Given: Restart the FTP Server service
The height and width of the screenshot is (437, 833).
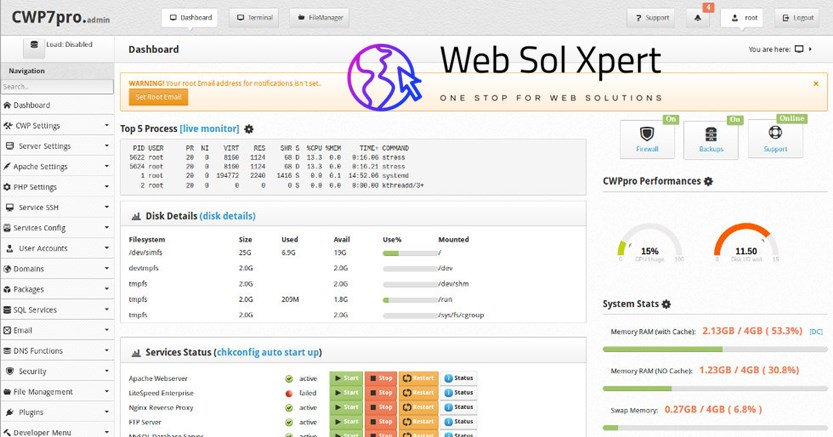Looking at the screenshot, I should pos(419,422).
